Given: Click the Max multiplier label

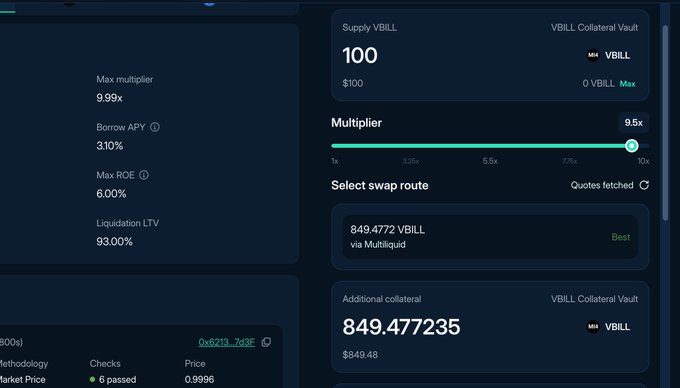Looking at the screenshot, I should click(x=124, y=79).
